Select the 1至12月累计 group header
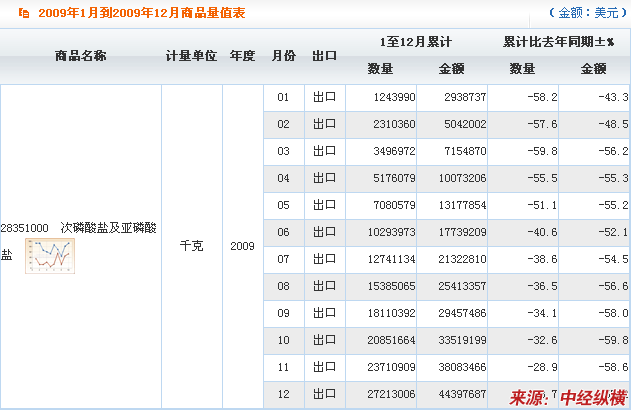 (x=416, y=42)
